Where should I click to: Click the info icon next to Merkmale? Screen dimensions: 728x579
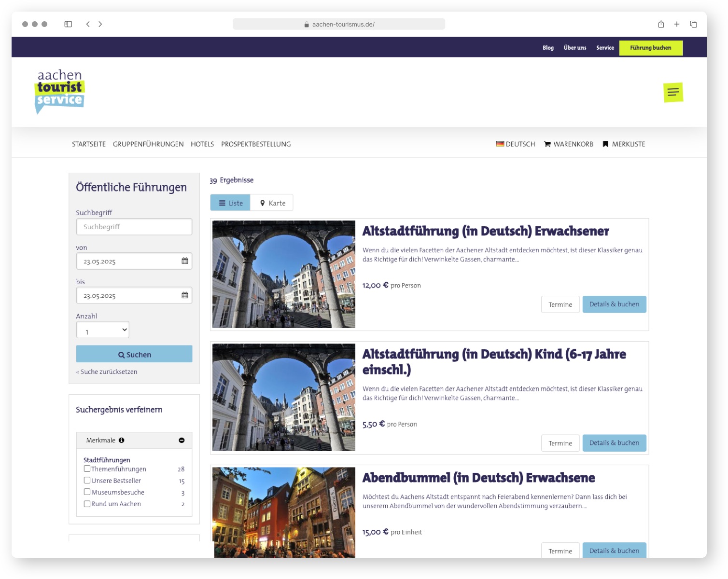pyautogui.click(x=122, y=440)
